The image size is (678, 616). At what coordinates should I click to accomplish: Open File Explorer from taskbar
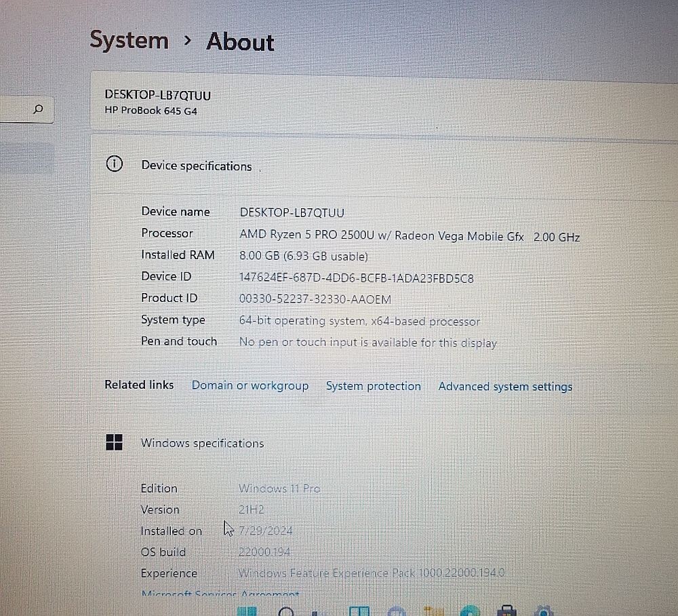click(434, 611)
